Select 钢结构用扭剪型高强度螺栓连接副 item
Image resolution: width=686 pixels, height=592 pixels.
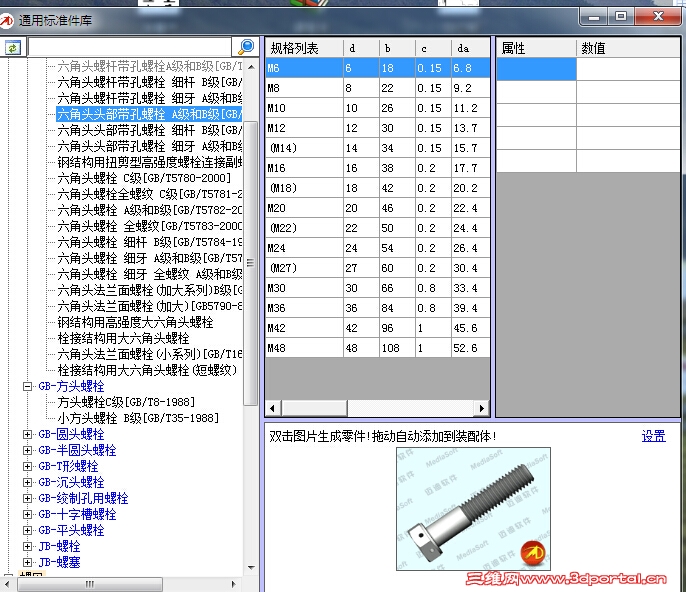(x=150, y=162)
